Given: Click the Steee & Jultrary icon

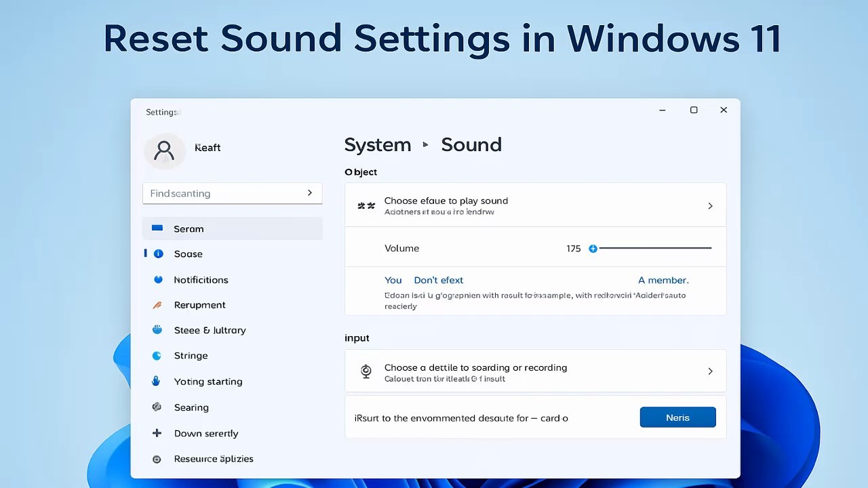Looking at the screenshot, I should coord(157,330).
